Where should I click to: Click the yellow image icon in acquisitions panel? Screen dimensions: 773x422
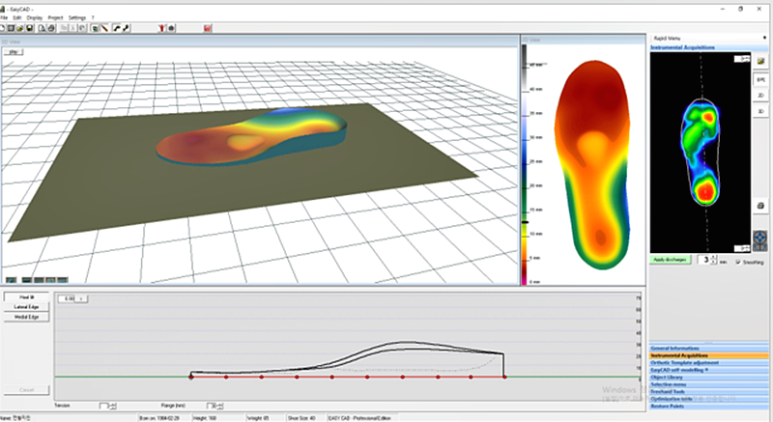(x=761, y=61)
